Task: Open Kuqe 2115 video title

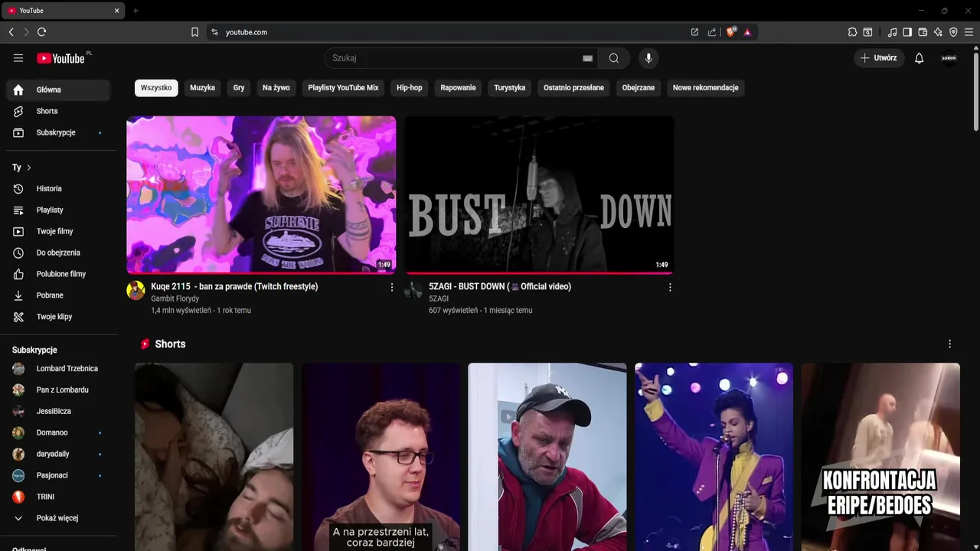Action: pyautogui.click(x=234, y=286)
